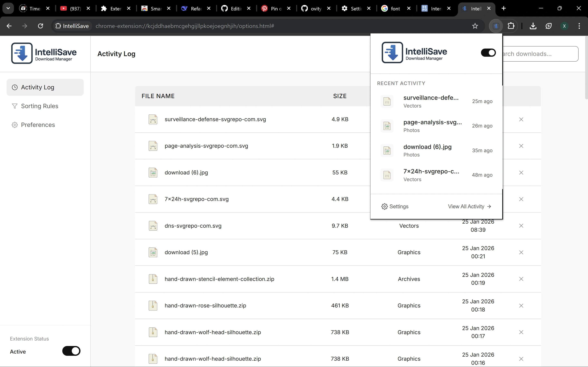This screenshot has height=367, width=588.
Task: Click the IntelliSave logo in the sidebar
Action: pyautogui.click(x=44, y=53)
